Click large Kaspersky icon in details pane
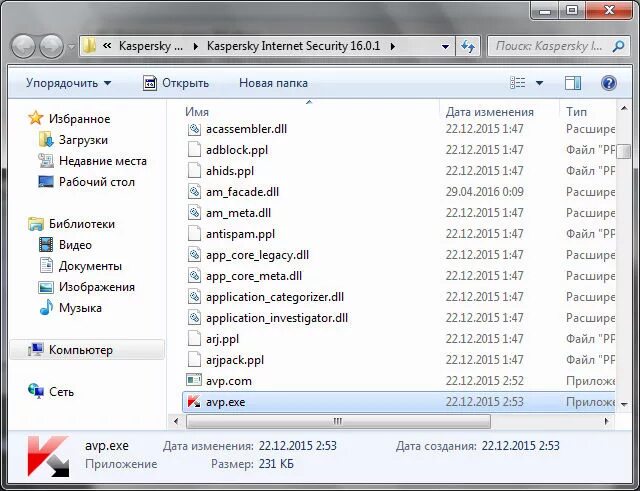The width and height of the screenshot is (640, 491). [48, 456]
